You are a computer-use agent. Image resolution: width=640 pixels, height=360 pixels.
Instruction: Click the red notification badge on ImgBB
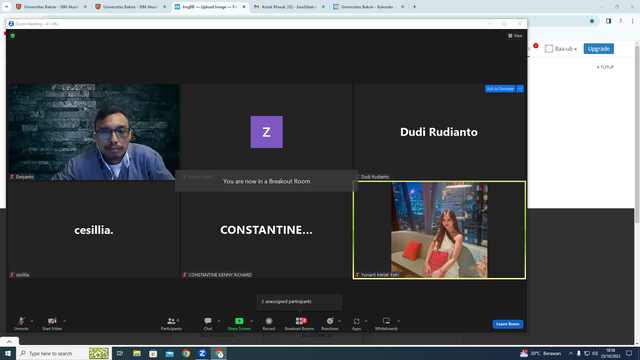point(536,46)
